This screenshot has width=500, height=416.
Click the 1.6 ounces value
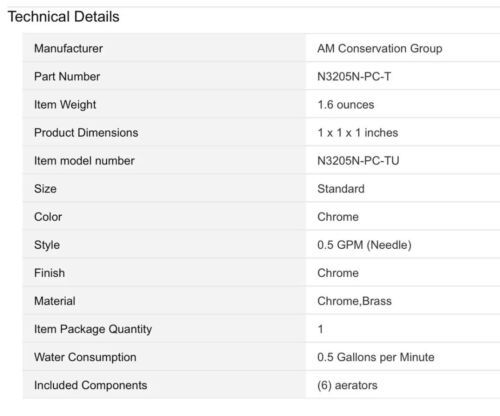tap(346, 105)
